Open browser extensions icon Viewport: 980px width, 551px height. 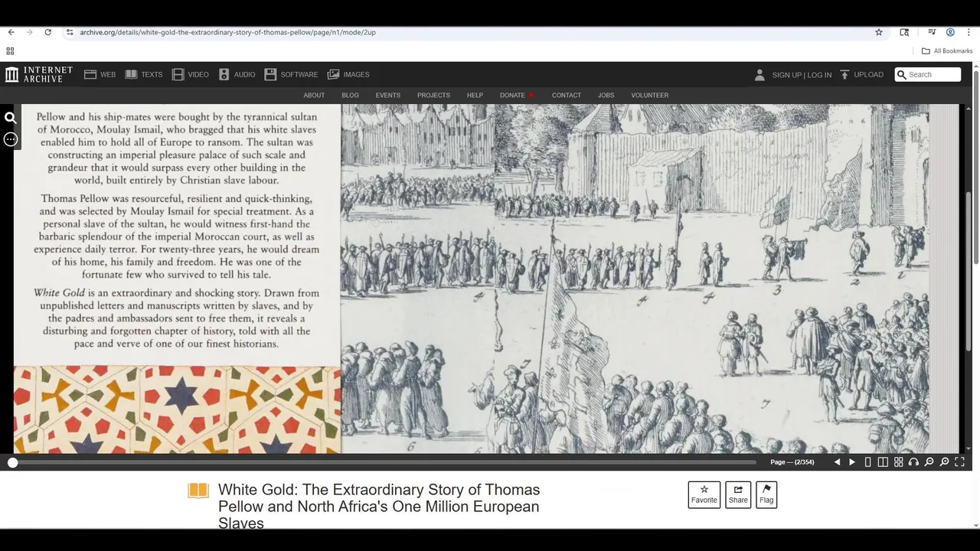(x=904, y=32)
